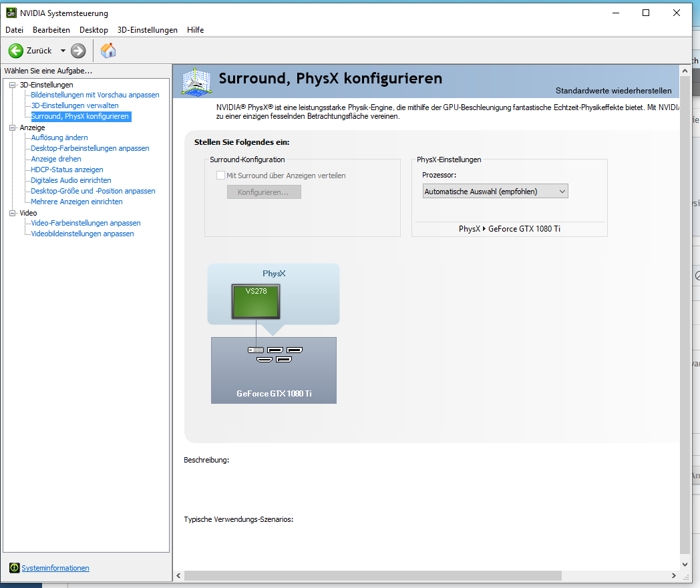Click the vertical scrollbar down arrow

click(685, 565)
